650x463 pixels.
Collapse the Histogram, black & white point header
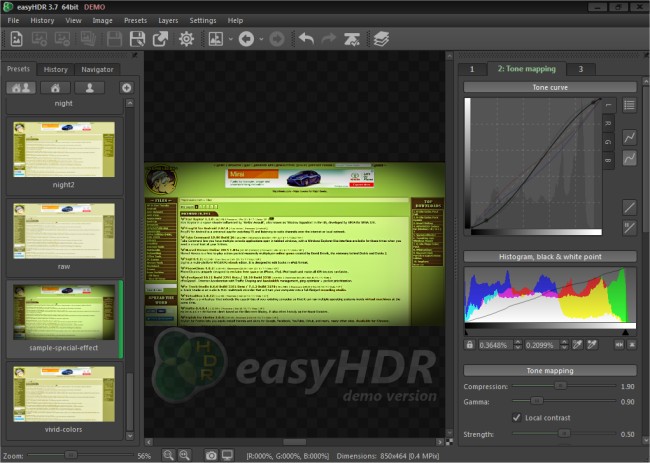click(x=549, y=257)
